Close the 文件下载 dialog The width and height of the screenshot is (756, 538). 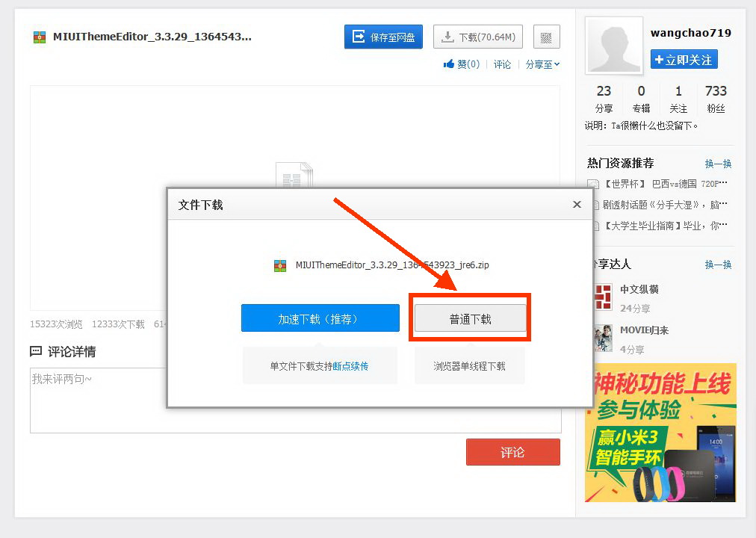coord(577,205)
